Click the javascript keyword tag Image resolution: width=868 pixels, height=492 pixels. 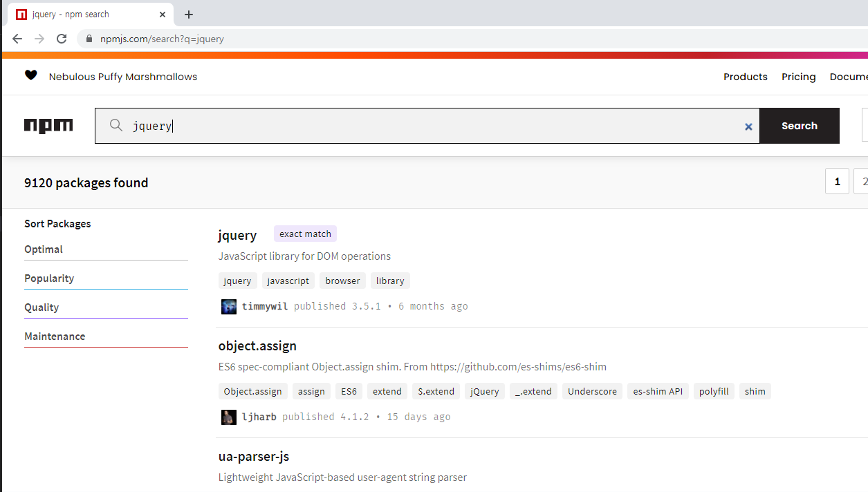288,281
